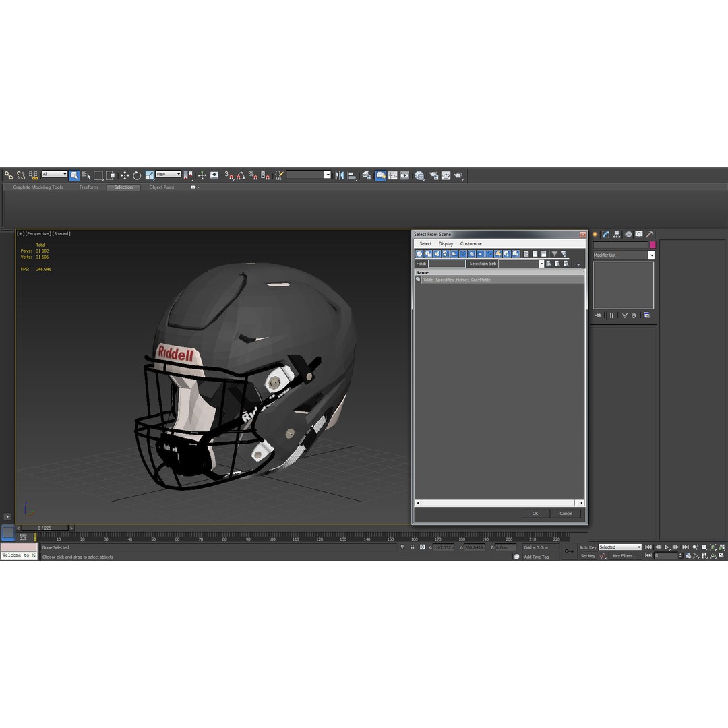Viewport: 728px width, 728px height.
Task: Open the Display menu in Select From Scene
Action: (x=446, y=244)
